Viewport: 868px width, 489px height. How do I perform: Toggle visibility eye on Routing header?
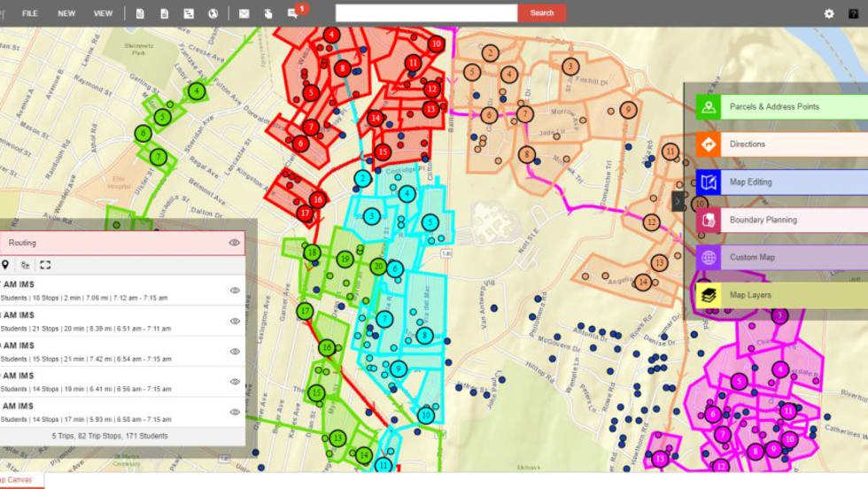tap(235, 243)
